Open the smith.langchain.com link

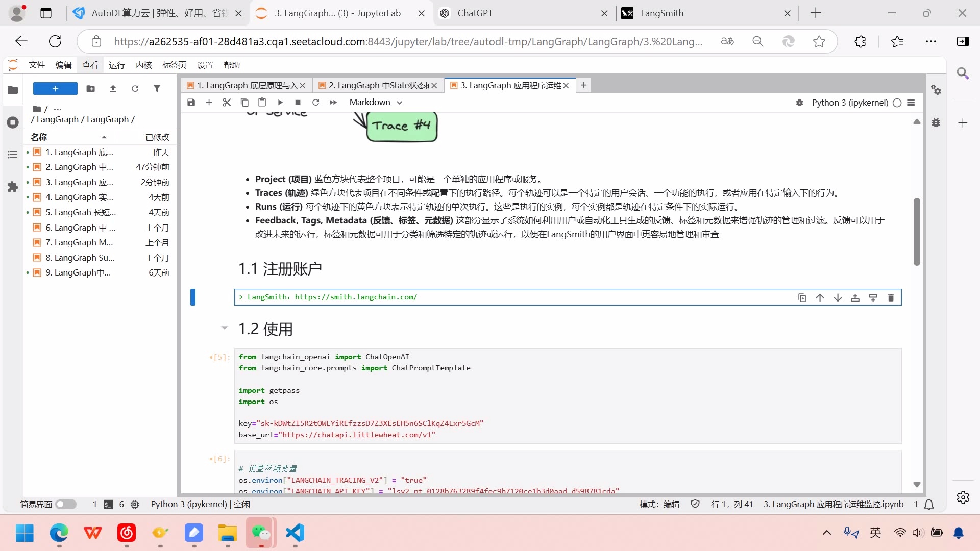(x=356, y=297)
